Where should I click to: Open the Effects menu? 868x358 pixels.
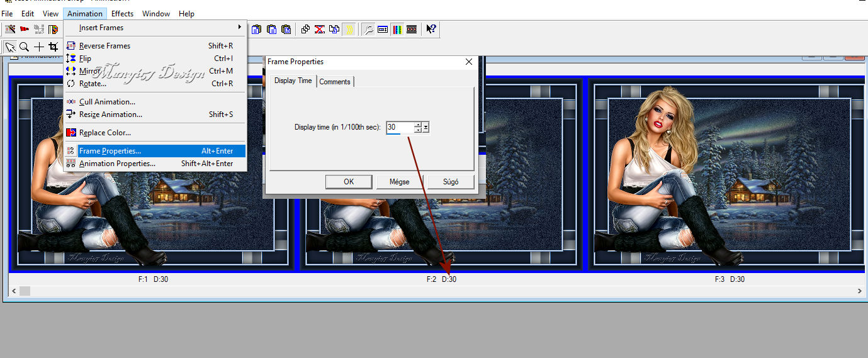click(122, 13)
